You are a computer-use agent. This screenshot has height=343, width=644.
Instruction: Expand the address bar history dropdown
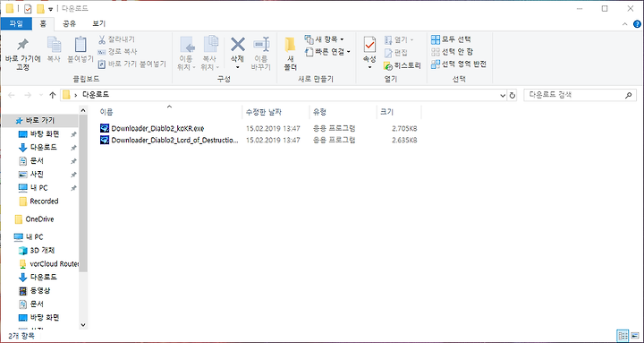pyautogui.click(x=503, y=96)
